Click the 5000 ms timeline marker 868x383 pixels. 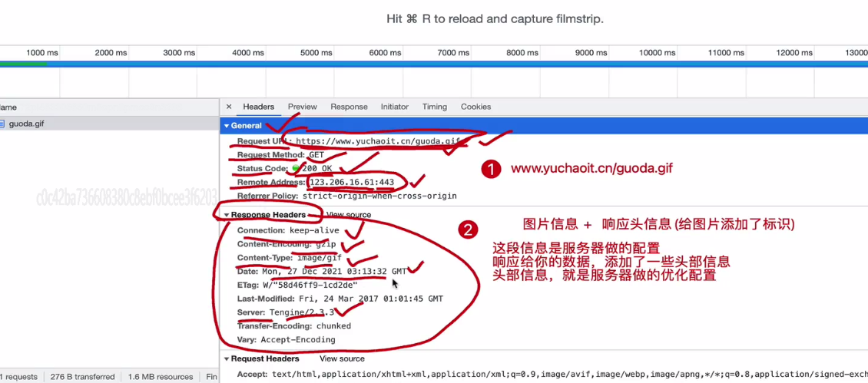316,53
